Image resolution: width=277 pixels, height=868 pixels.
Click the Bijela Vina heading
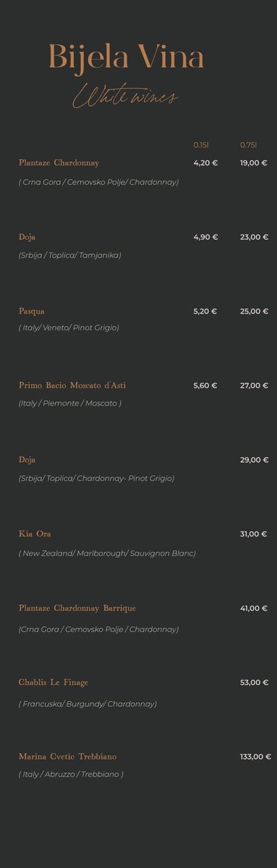pyautogui.click(x=126, y=57)
